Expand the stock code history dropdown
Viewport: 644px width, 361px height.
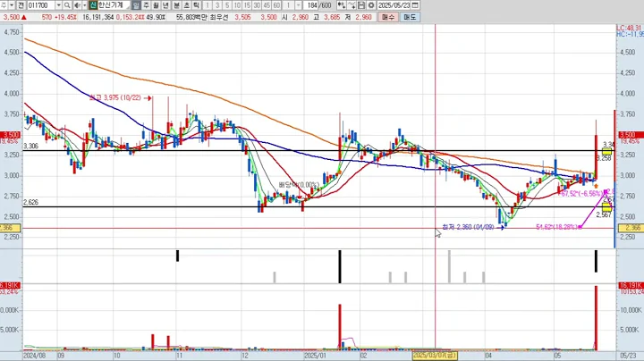tap(59, 5)
